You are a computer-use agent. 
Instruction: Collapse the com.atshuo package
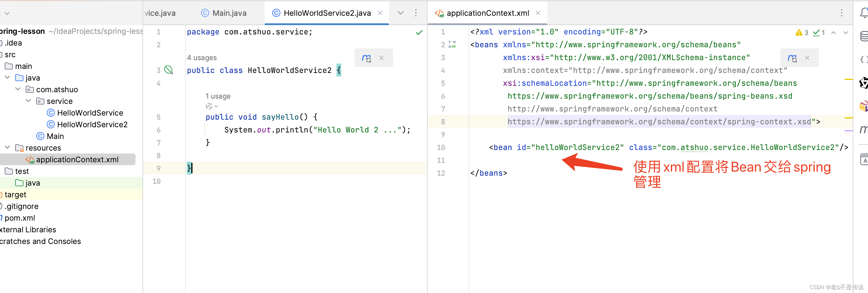18,89
